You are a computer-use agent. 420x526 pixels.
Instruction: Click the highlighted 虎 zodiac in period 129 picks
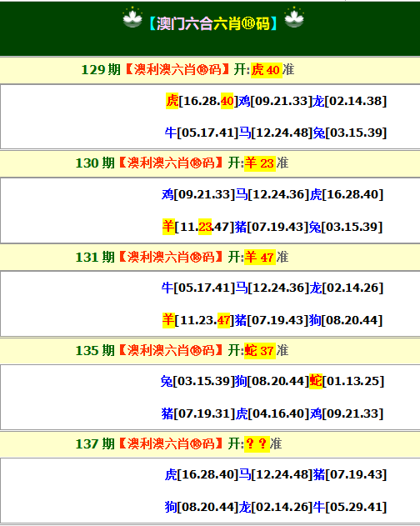[x=172, y=101]
